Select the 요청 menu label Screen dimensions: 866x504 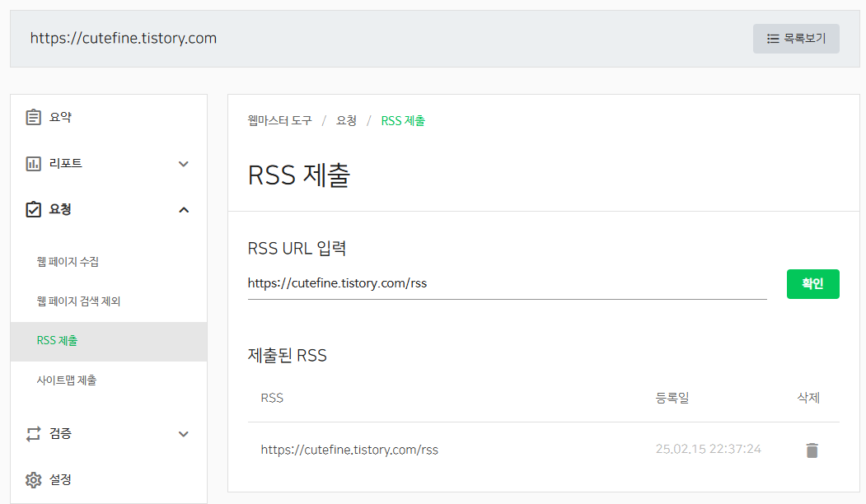tap(60, 209)
